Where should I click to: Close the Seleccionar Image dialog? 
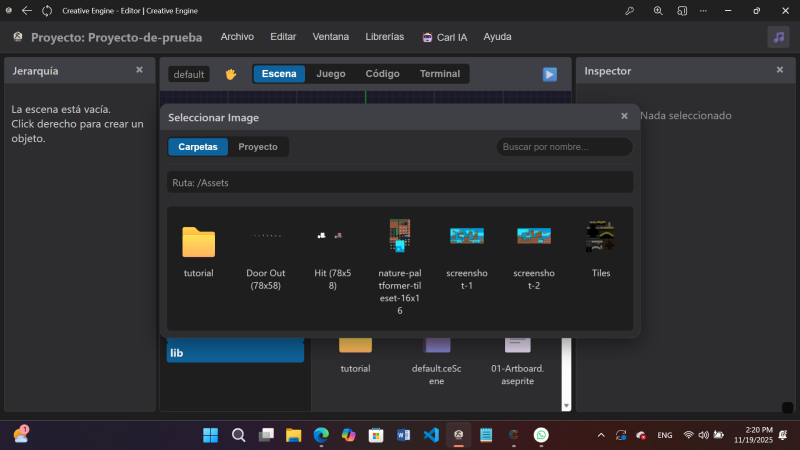[624, 116]
